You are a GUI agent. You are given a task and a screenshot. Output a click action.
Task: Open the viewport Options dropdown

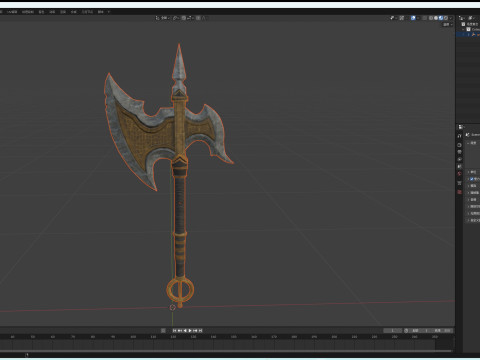448,24
